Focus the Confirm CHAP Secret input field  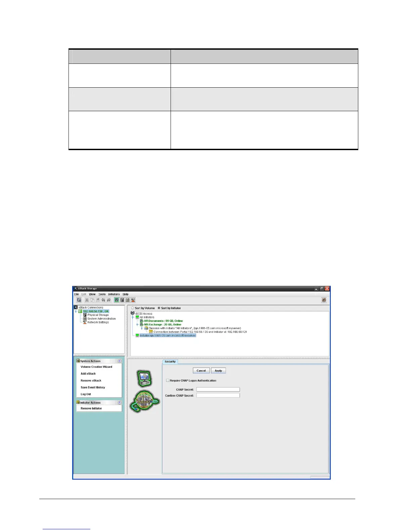pyautogui.click(x=218, y=396)
